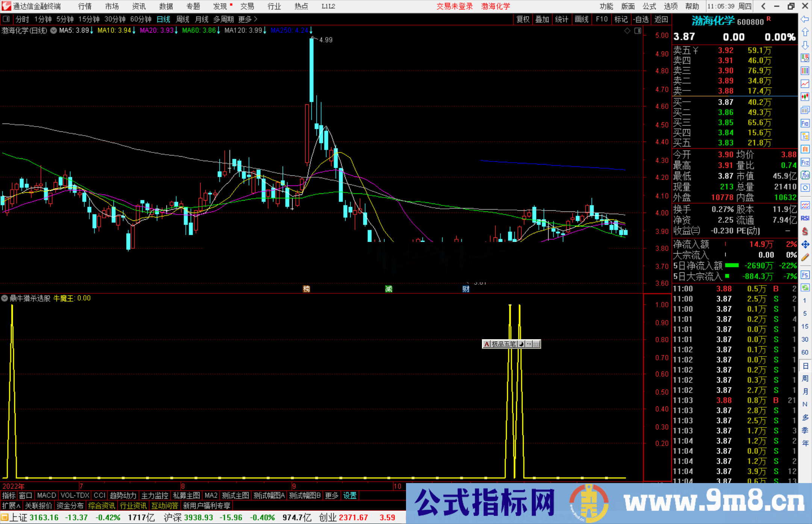
Task: Click the diamond icon at chart top-right
Action: (x=627, y=31)
